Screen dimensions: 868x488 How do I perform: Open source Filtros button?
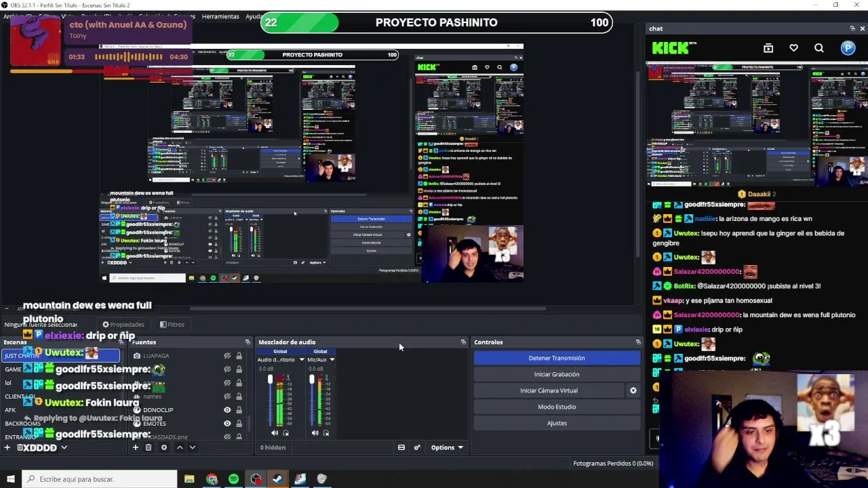coord(172,325)
